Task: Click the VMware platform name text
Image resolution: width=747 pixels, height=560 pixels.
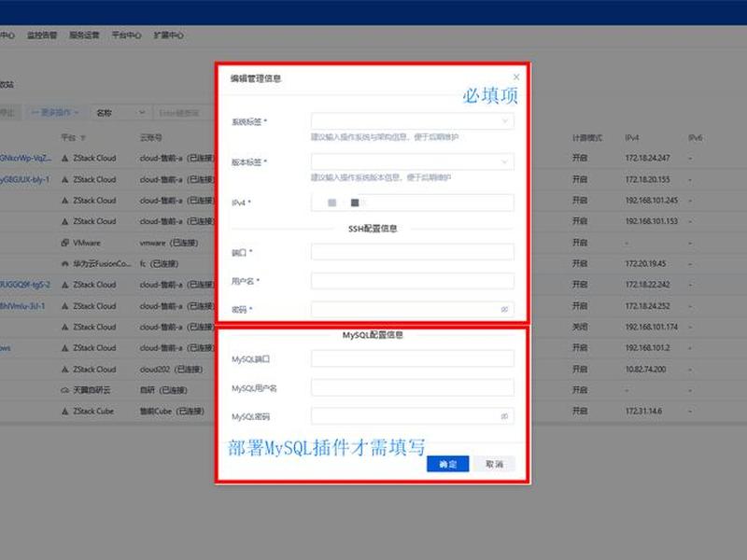Action: point(87,243)
